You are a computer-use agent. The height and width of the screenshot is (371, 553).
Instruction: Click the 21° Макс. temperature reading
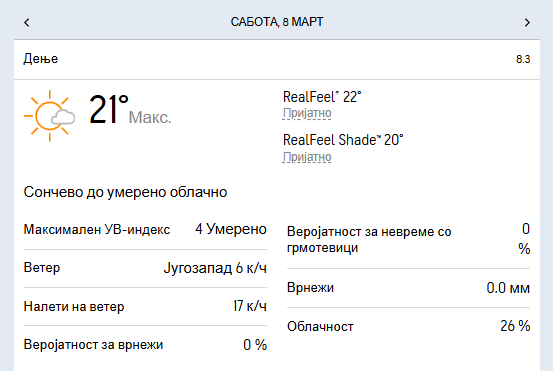(130, 110)
